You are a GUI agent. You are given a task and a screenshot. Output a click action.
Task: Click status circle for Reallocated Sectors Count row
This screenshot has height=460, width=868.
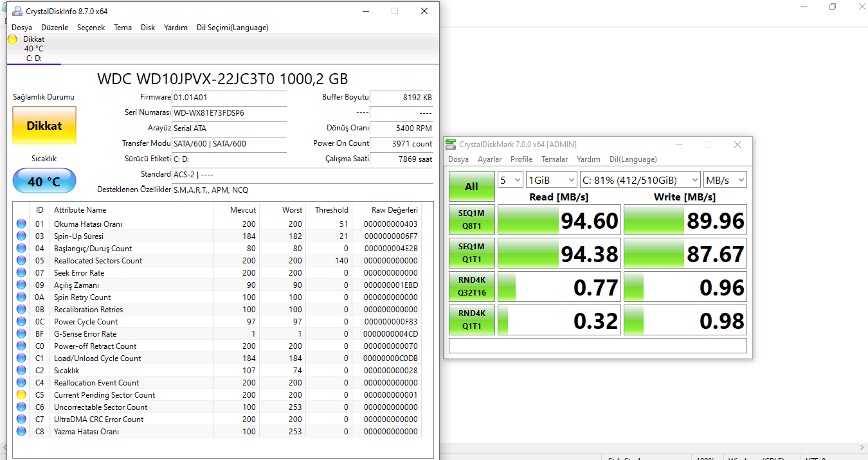point(21,261)
